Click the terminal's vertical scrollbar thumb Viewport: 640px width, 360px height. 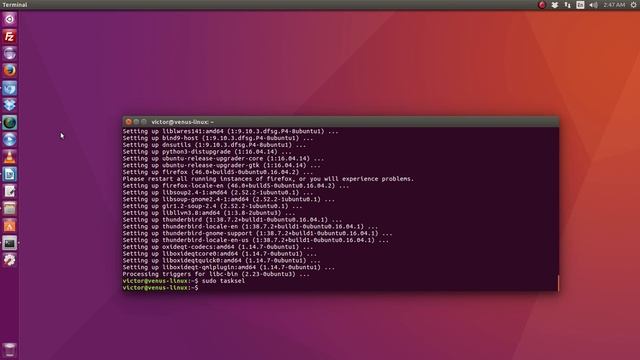pos(558,283)
